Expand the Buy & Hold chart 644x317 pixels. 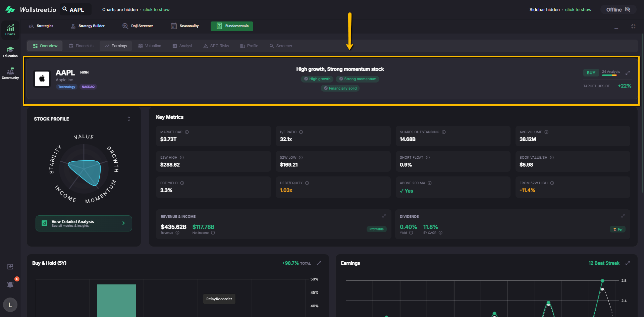click(319, 263)
